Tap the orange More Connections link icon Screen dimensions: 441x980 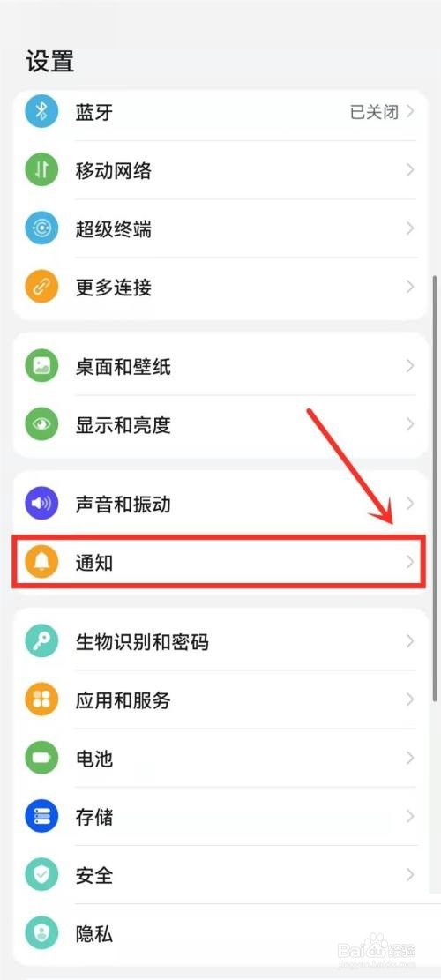(41, 287)
